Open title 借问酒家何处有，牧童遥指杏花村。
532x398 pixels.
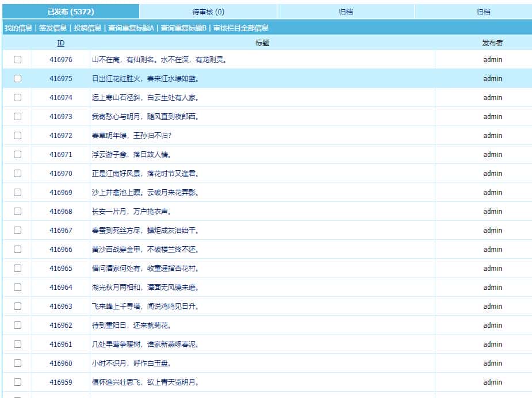tap(145, 269)
